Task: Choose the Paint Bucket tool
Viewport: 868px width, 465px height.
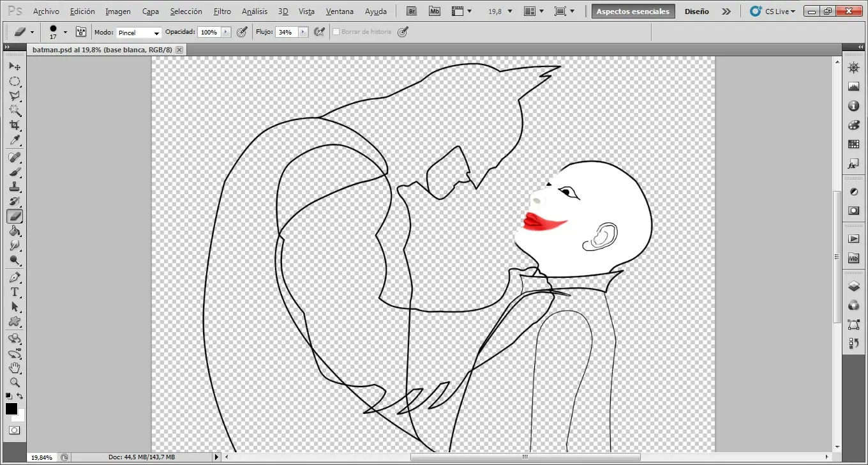Action: coord(14,231)
